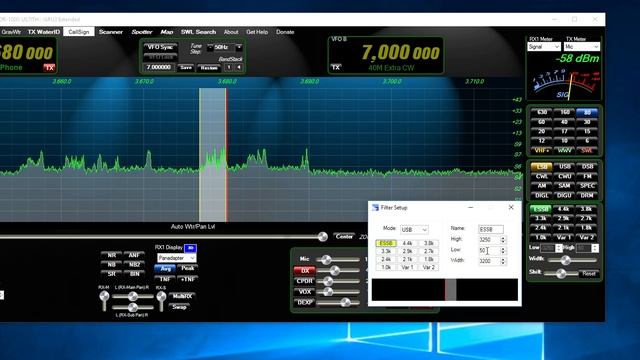Click the Low spinner in main filter panel
This screenshot has width=640, height=360.
[559, 248]
